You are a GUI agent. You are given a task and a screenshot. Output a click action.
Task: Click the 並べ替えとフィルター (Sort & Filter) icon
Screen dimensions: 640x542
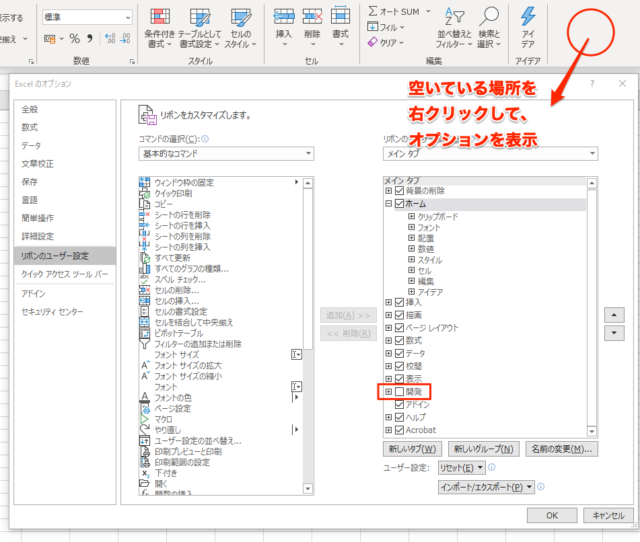453,26
